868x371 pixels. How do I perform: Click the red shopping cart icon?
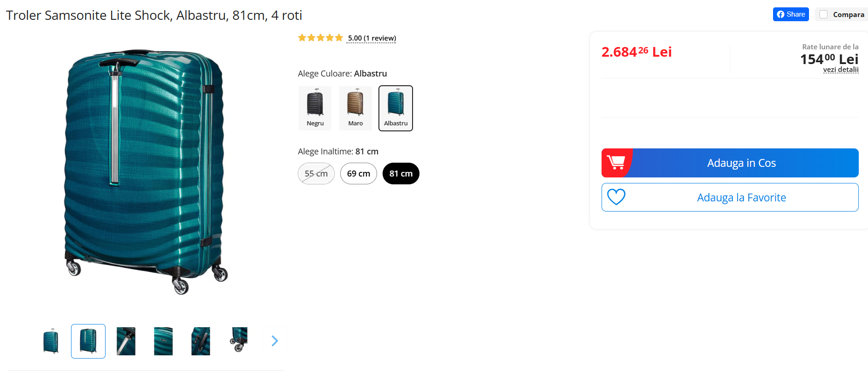click(616, 163)
